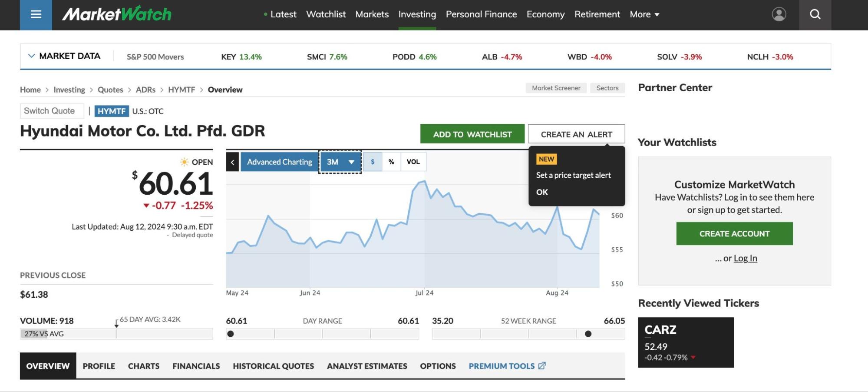The image size is (868, 392).
Task: Open Watchlist in top navigation
Action: [326, 14]
